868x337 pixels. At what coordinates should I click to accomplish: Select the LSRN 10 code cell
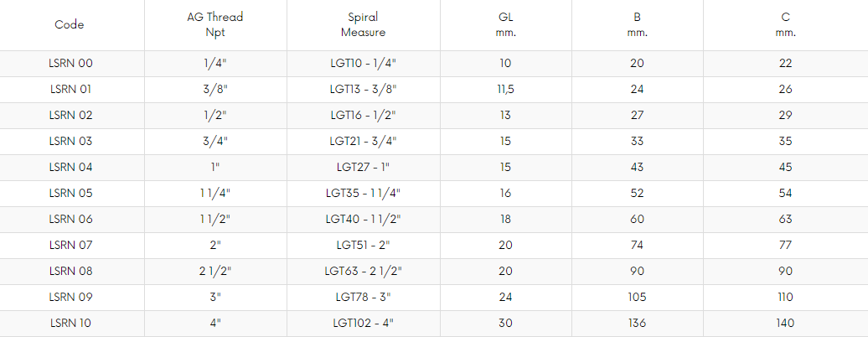click(x=70, y=323)
